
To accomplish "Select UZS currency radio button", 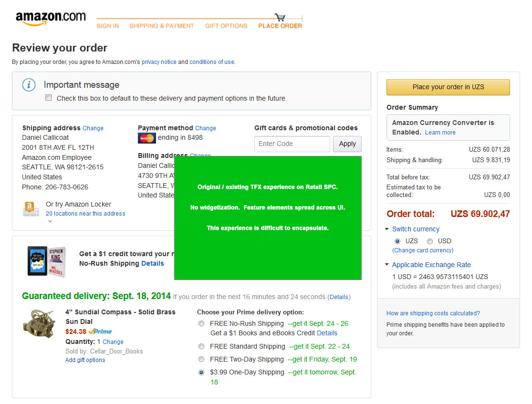I will pos(397,241).
